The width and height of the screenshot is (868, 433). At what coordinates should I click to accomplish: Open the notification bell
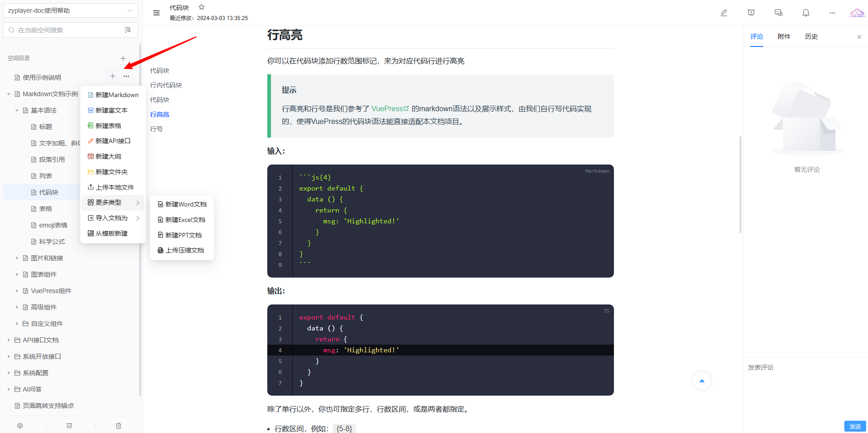pyautogui.click(x=806, y=13)
